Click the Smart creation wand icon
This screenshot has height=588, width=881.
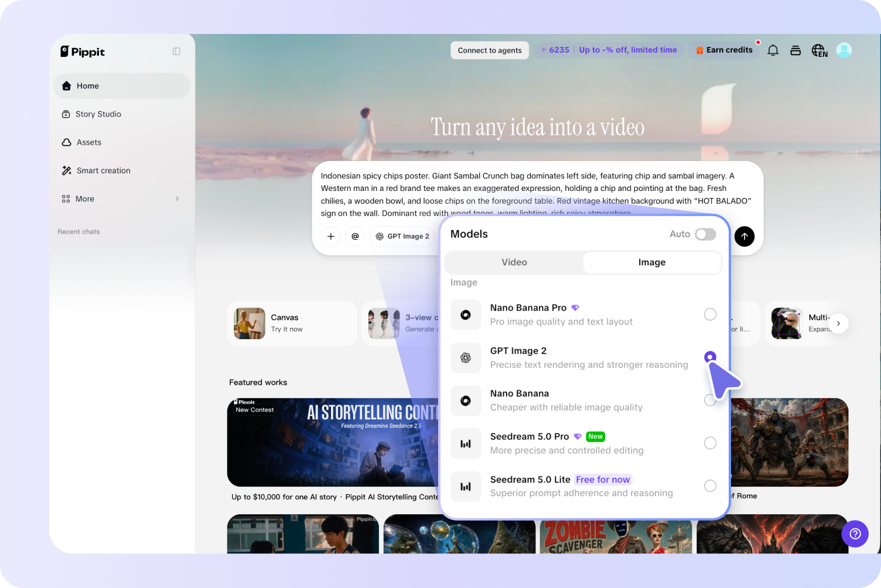pos(67,170)
